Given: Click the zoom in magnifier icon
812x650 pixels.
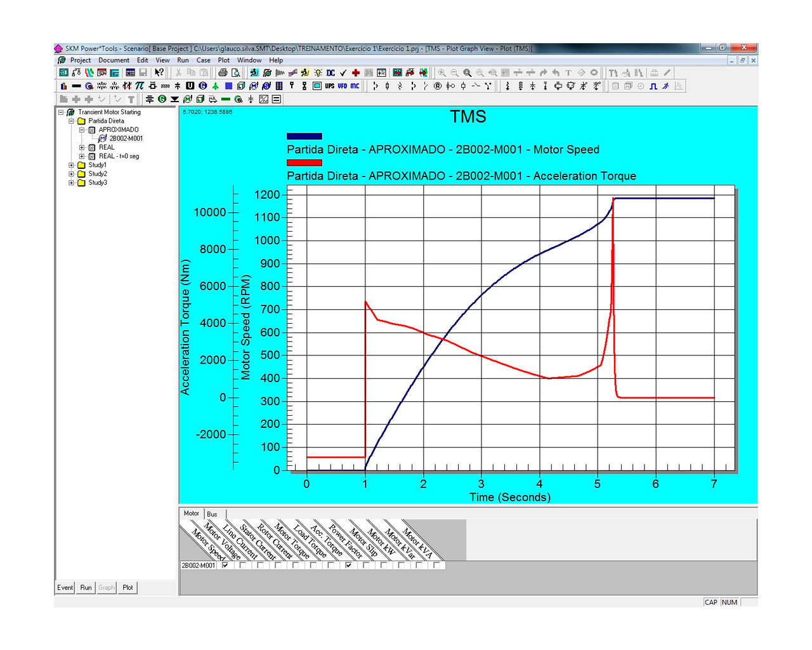Looking at the screenshot, I should point(442,72).
